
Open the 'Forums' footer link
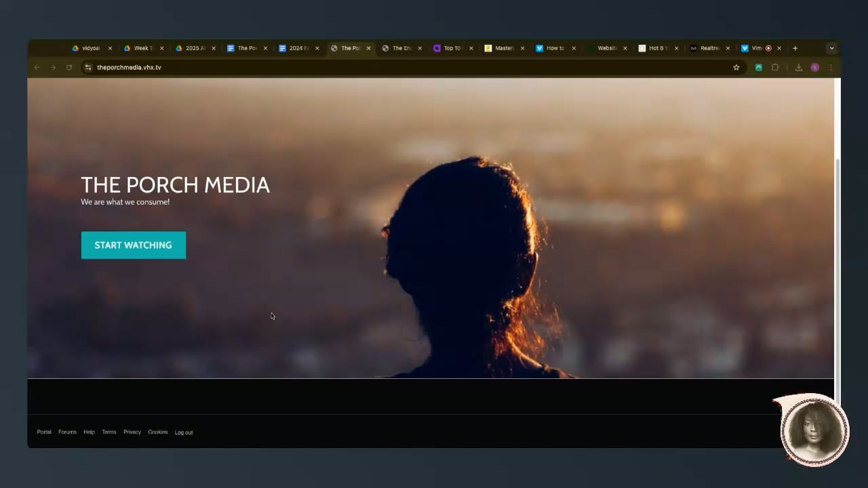[x=67, y=432]
